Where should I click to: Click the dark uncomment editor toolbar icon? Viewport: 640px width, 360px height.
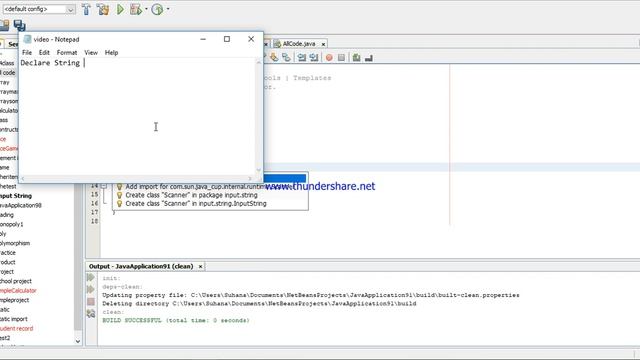(369, 58)
